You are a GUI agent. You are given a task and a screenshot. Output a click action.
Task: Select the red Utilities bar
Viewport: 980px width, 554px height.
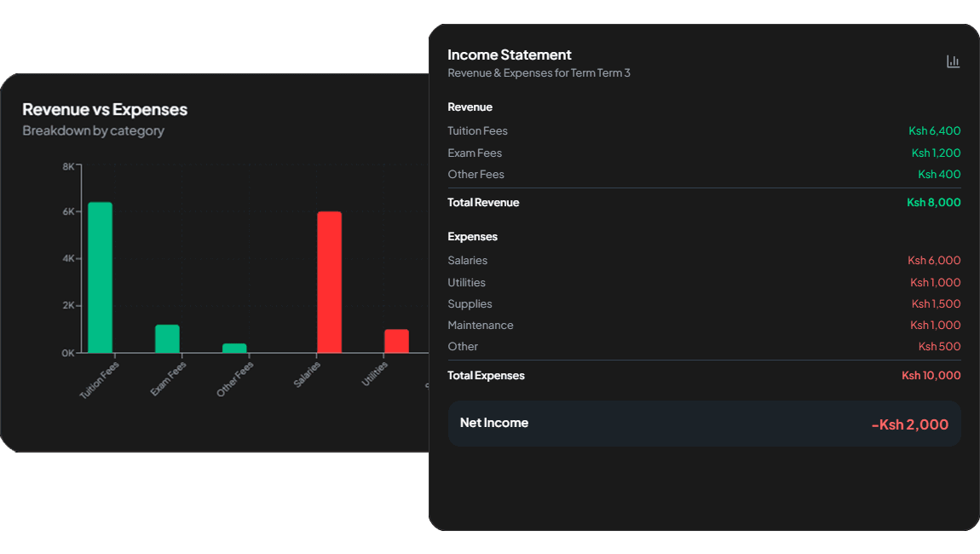396,341
